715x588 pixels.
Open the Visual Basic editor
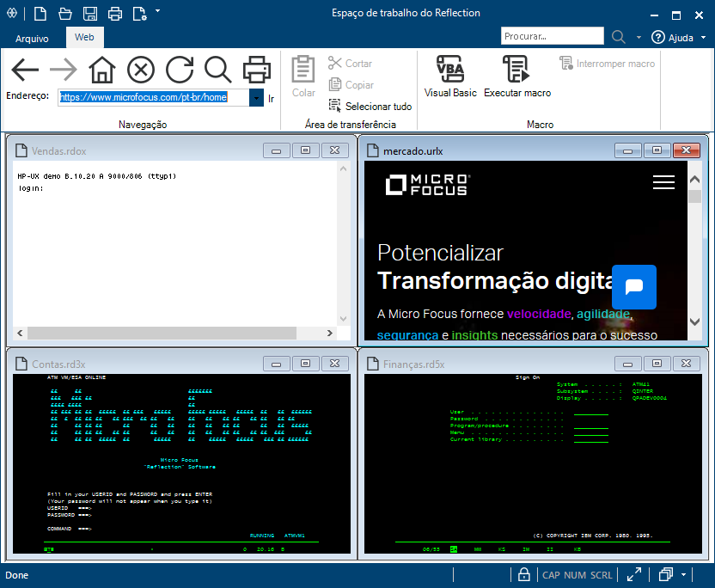(x=450, y=76)
